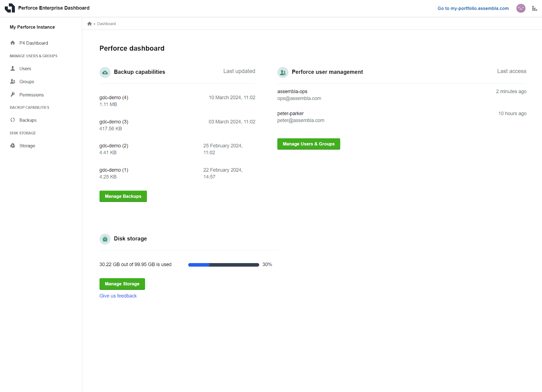Click the Disk storage section icon
The image size is (542, 392).
[x=105, y=239]
